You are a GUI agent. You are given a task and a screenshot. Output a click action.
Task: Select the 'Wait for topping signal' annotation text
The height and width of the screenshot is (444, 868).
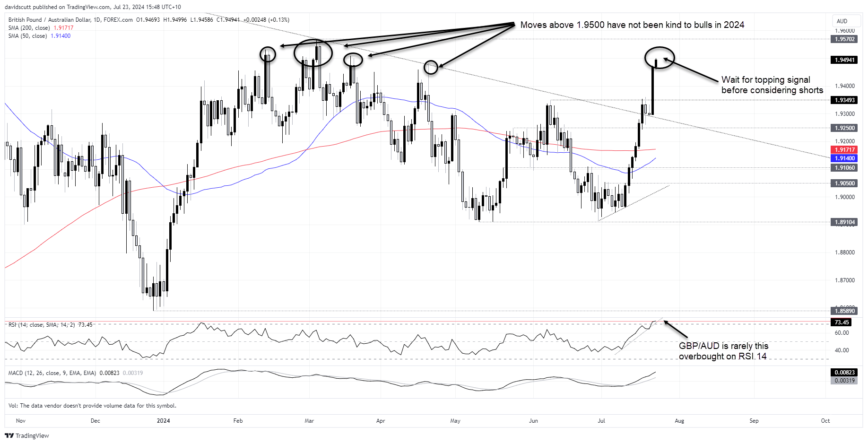[x=772, y=85]
